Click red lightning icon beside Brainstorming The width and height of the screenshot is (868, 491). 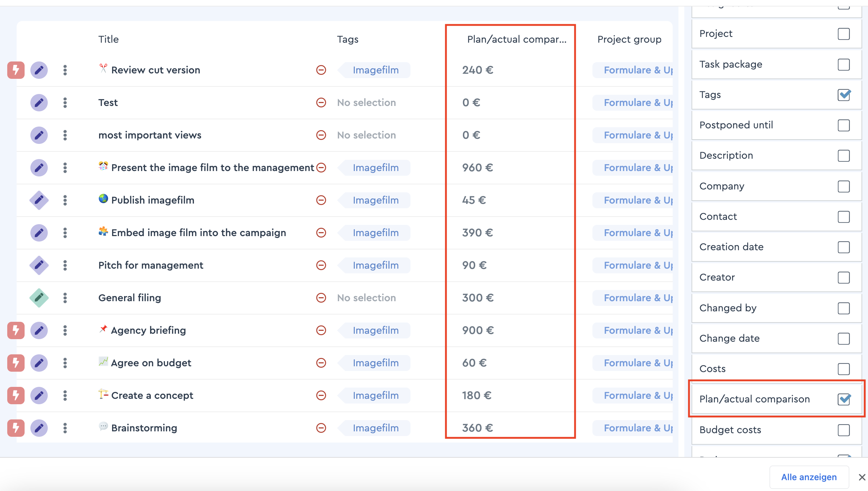click(x=16, y=428)
